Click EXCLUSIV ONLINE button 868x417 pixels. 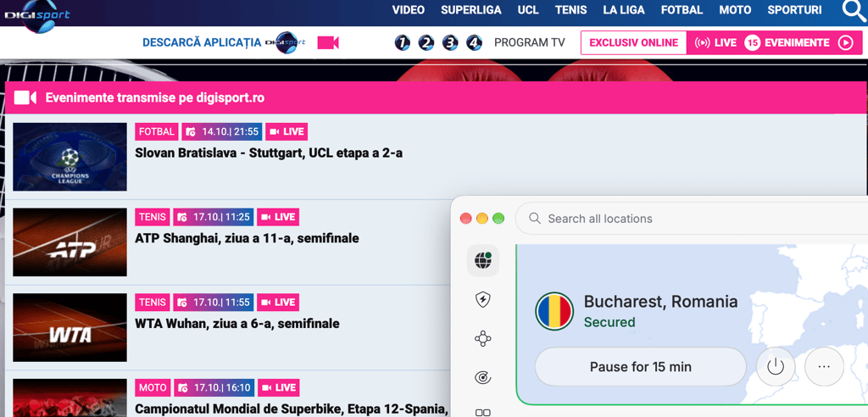[x=634, y=42]
